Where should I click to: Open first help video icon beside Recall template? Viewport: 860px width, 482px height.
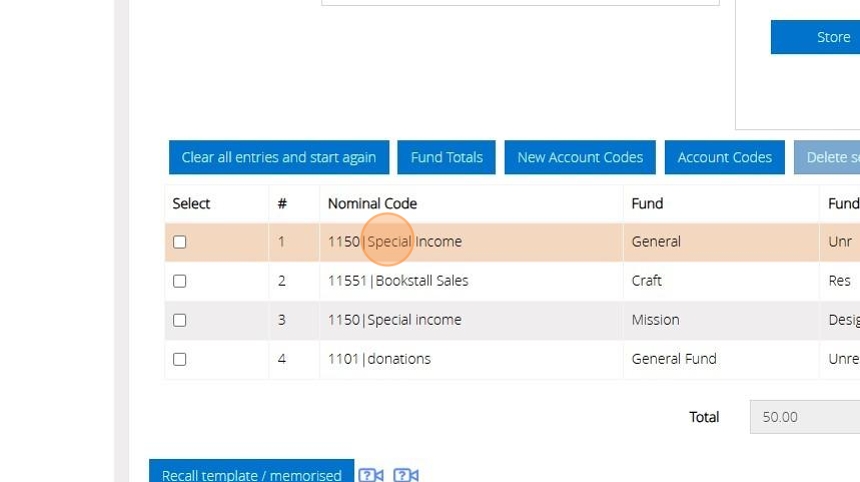tap(371, 475)
